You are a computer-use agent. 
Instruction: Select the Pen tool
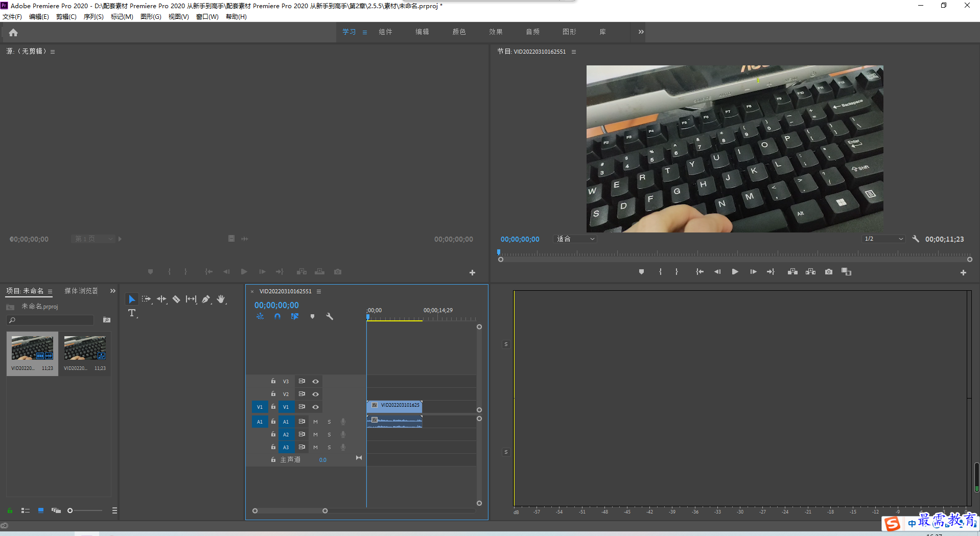[206, 299]
